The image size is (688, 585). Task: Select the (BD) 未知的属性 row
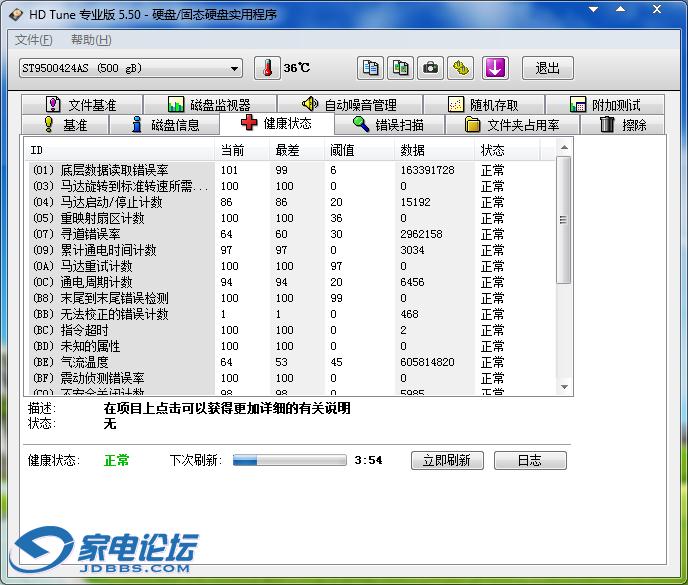click(x=292, y=346)
